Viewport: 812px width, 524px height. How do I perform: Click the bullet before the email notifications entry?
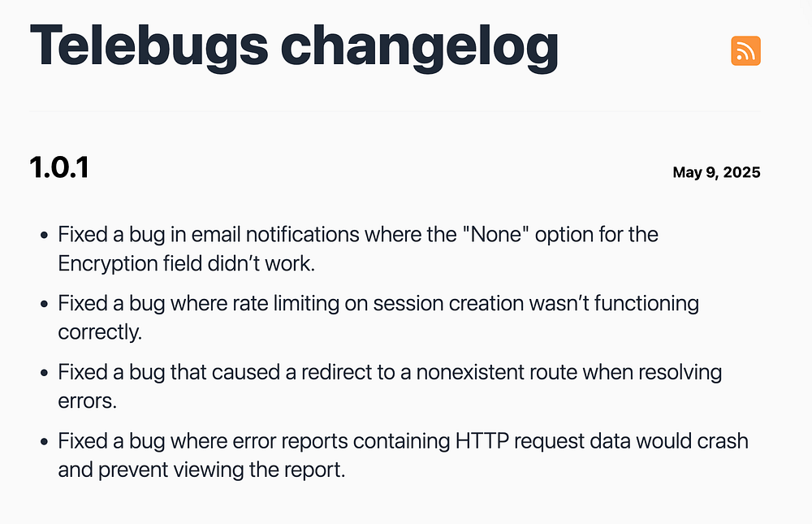44,236
